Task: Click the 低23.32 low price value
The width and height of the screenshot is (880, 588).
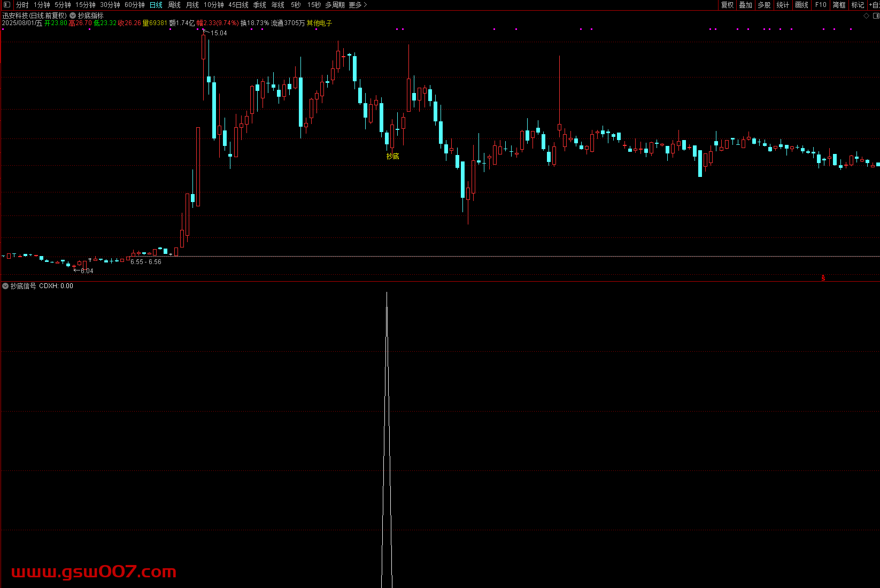Action: point(105,23)
